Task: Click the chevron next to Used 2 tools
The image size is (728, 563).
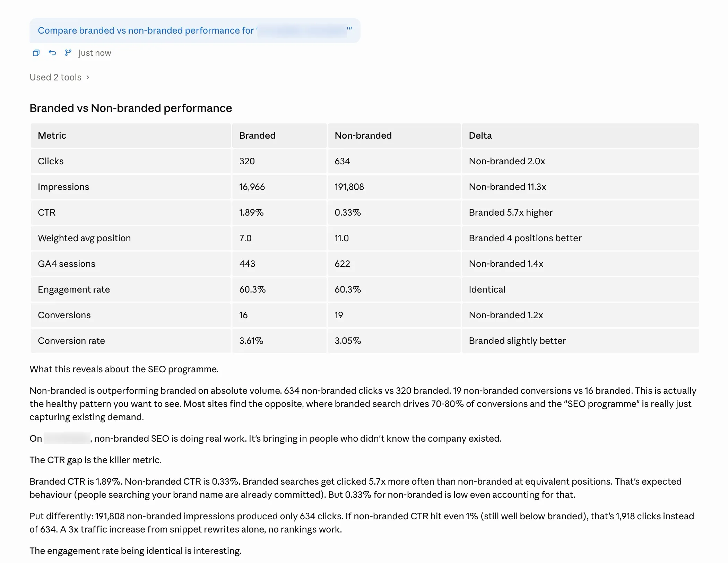Action: tap(88, 77)
